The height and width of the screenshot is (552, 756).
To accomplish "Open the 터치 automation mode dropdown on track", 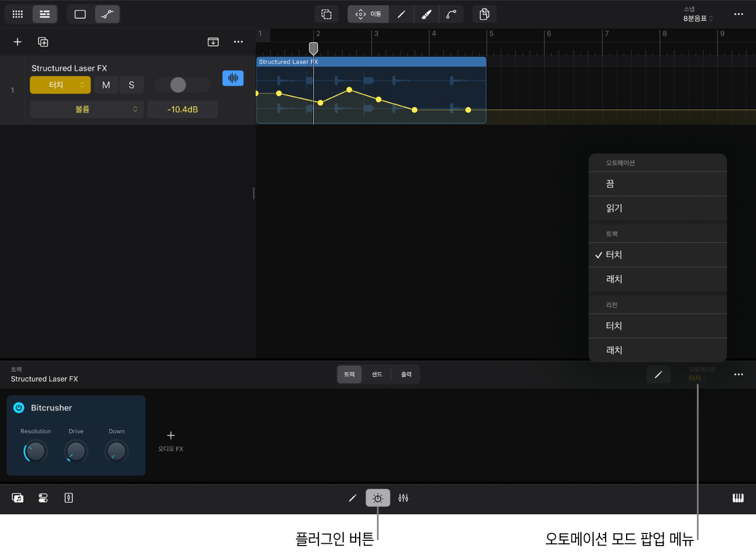I will click(60, 85).
